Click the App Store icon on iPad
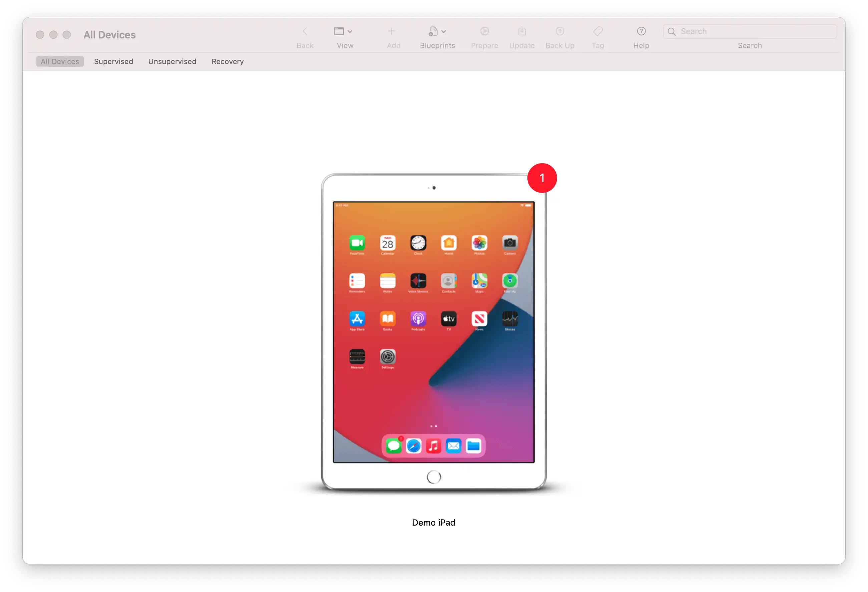This screenshot has height=592, width=868. [357, 319]
